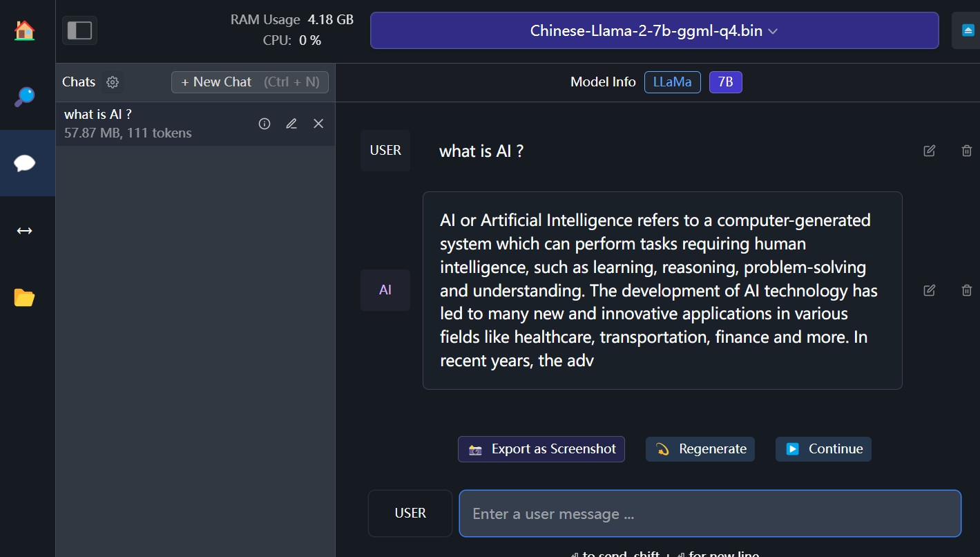
Task: Rename the 'what is AI ?' chat
Action: click(291, 123)
